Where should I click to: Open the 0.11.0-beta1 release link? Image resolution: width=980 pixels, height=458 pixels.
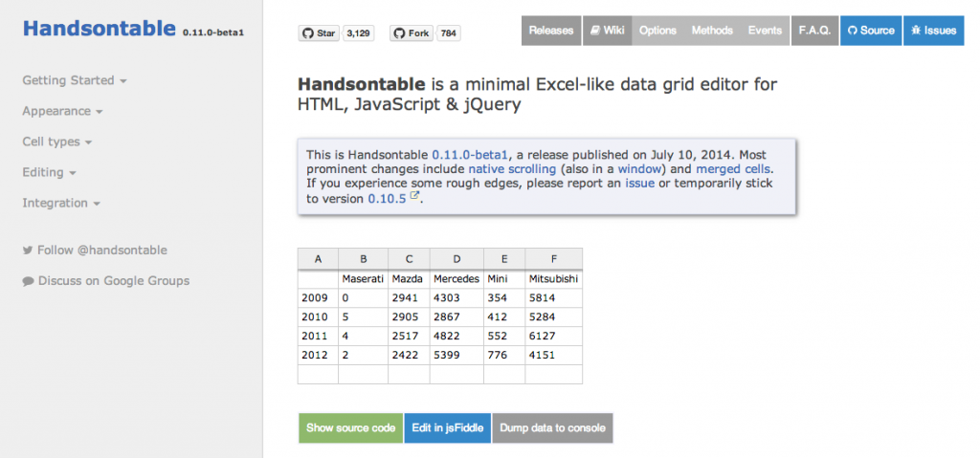471,155
